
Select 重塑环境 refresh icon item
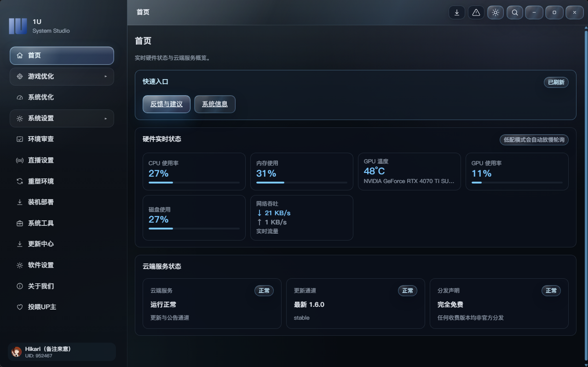[x=20, y=181]
